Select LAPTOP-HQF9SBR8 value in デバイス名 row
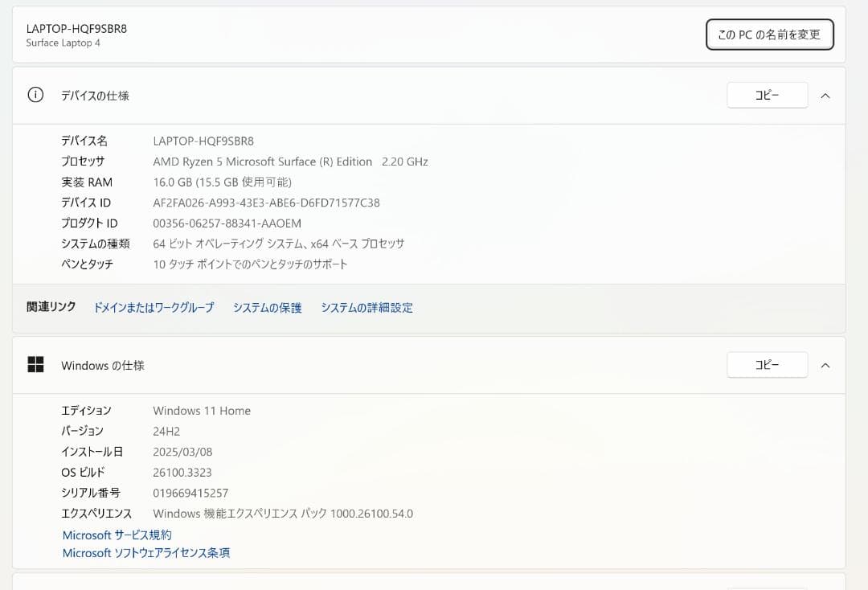868x590 pixels. 203,141
